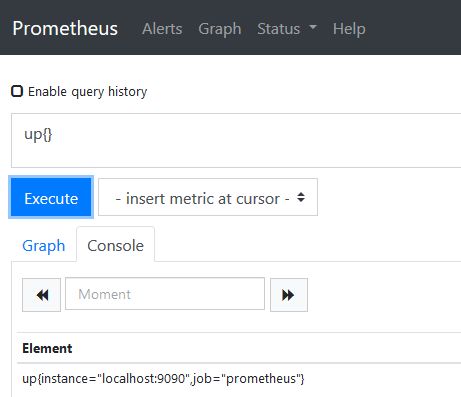The width and height of the screenshot is (461, 397).
Task: Click empty space right of up{} in query box
Action: click(x=253, y=140)
